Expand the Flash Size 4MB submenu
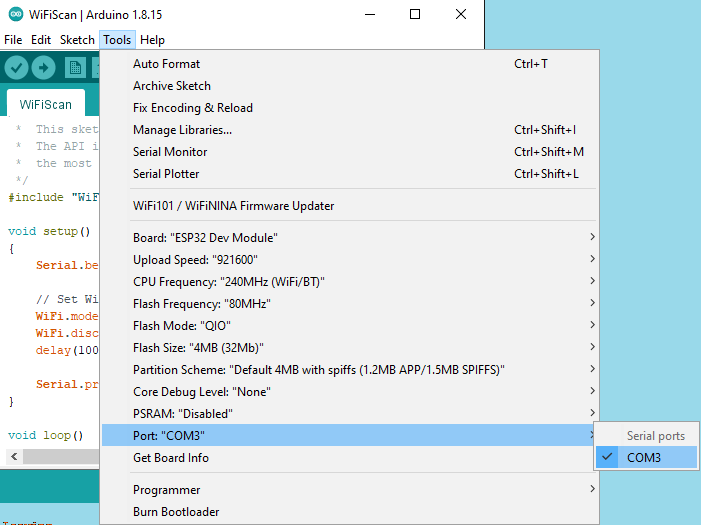 tap(350, 347)
